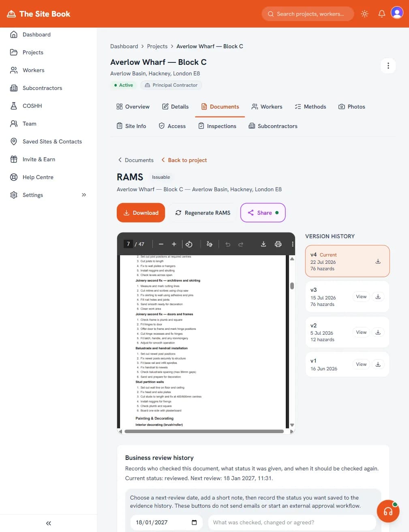Open the next-review date picker

(x=194, y=522)
